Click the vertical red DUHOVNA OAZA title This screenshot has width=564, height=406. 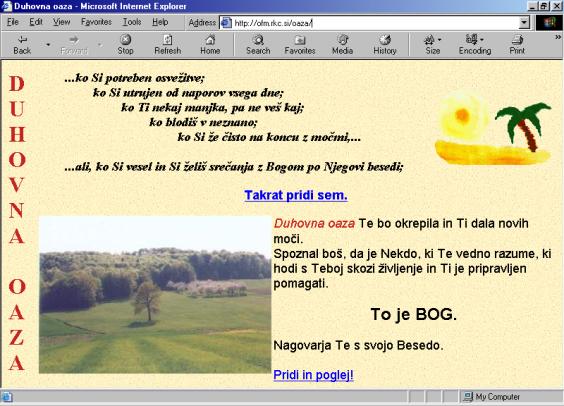17,223
